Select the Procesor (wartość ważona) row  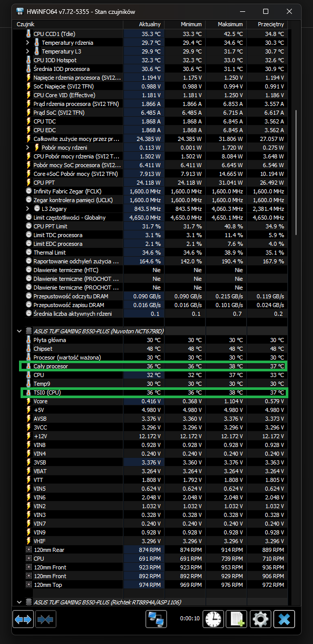(x=151, y=357)
